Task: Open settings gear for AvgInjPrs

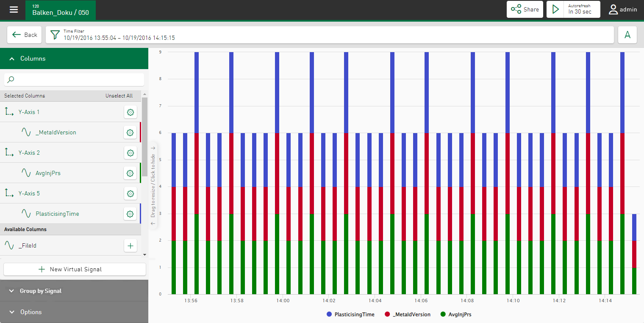Action: coord(130,173)
